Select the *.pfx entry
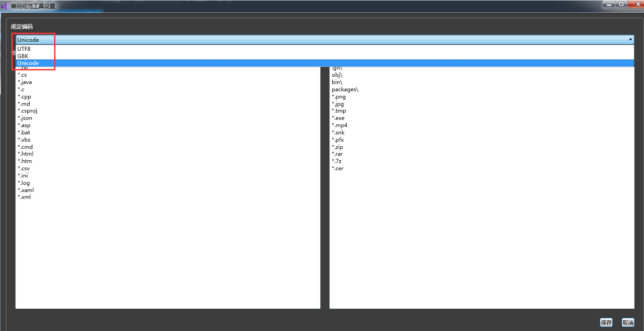Image resolution: width=644 pixels, height=331 pixels. [x=338, y=140]
